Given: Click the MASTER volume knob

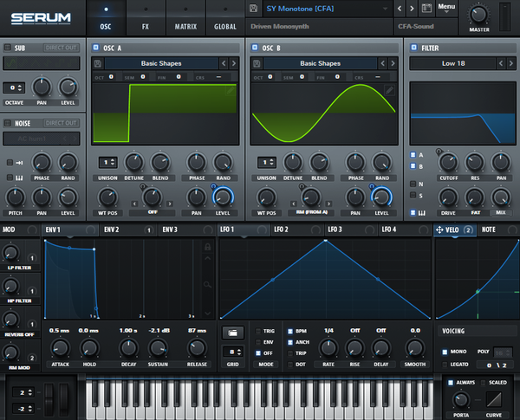Looking at the screenshot, I should coord(479,15).
